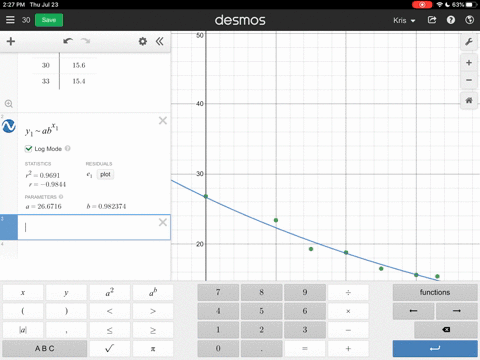This screenshot has width=480, height=360.
Task: Tap number key 0
Action: click(218, 349)
